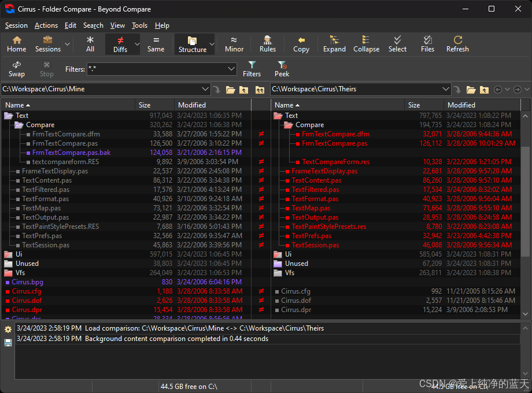
Task: Expand the right Unused folder
Action: pos(278,264)
